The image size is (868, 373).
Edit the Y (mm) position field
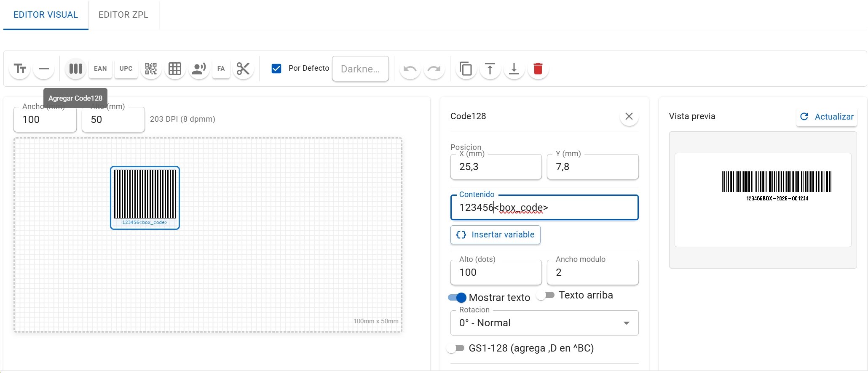click(x=592, y=167)
